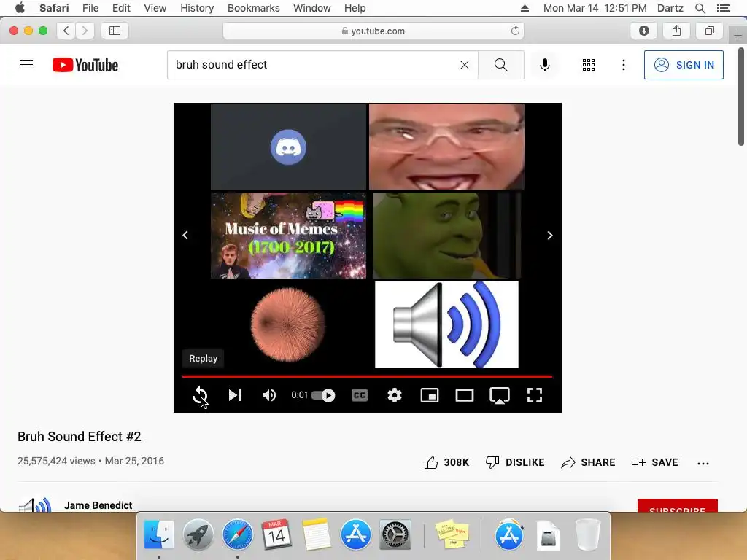The width and height of the screenshot is (747, 560).
Task: Open the Bookmarks menu
Action: (x=253, y=8)
